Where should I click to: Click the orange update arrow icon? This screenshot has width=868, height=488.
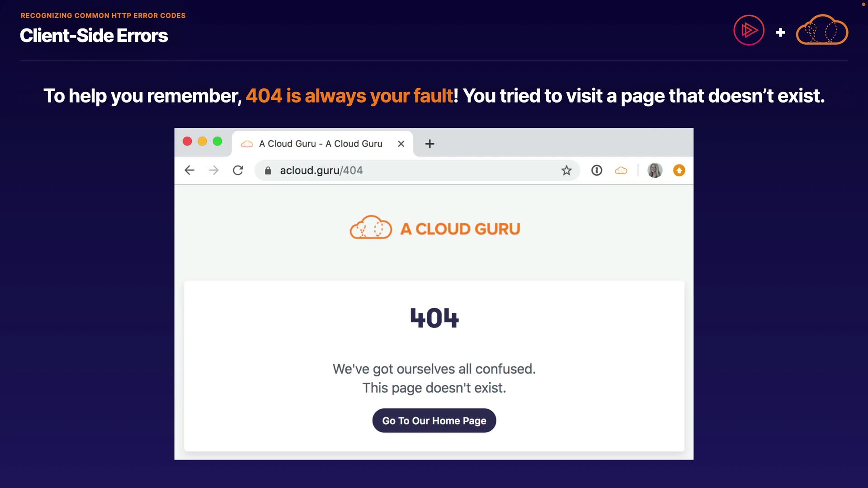[679, 170]
